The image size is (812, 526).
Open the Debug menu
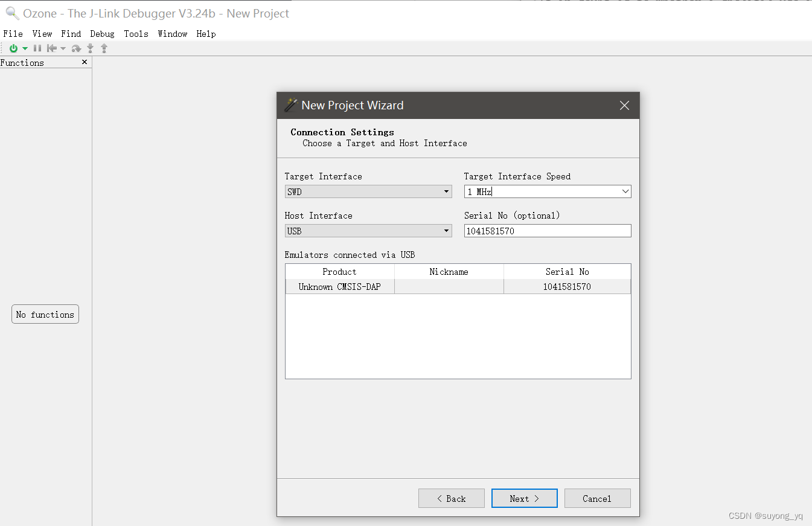coord(102,34)
